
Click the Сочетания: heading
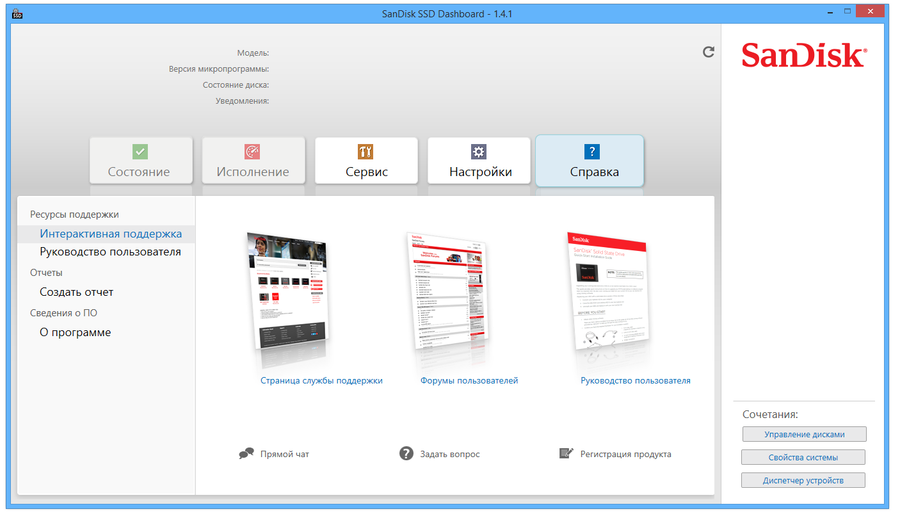tap(770, 414)
